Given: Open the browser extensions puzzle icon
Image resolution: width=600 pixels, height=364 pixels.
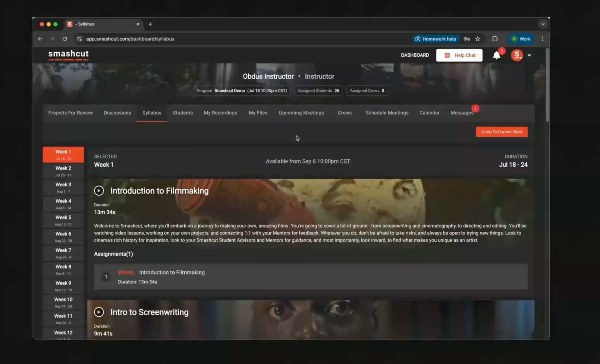Looking at the screenshot, I should coord(495,39).
